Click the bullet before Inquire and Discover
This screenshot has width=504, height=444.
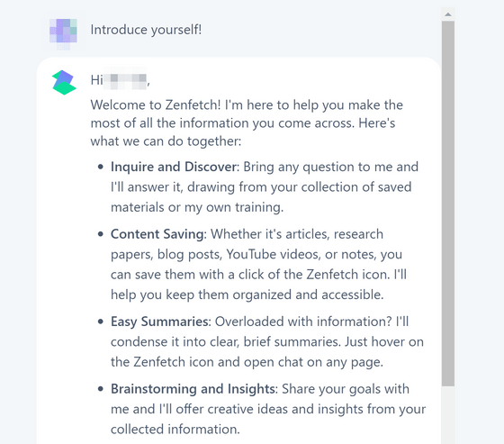coord(101,167)
